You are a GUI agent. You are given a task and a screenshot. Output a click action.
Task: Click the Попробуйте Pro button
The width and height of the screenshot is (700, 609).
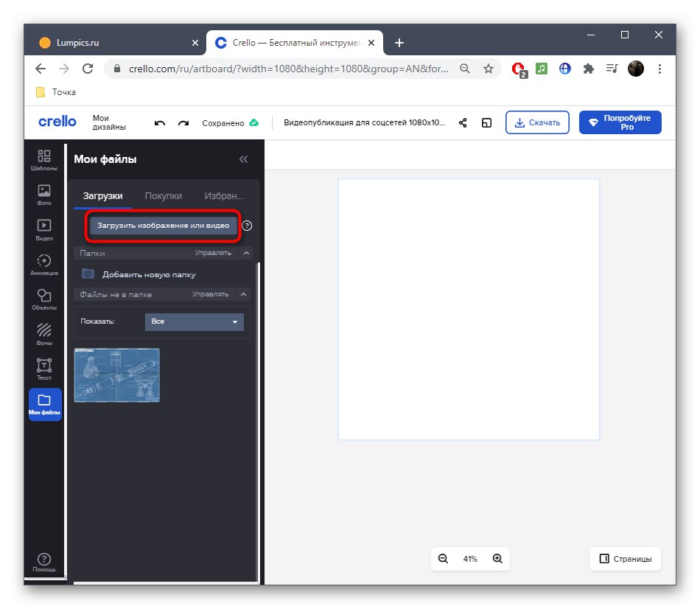click(620, 122)
